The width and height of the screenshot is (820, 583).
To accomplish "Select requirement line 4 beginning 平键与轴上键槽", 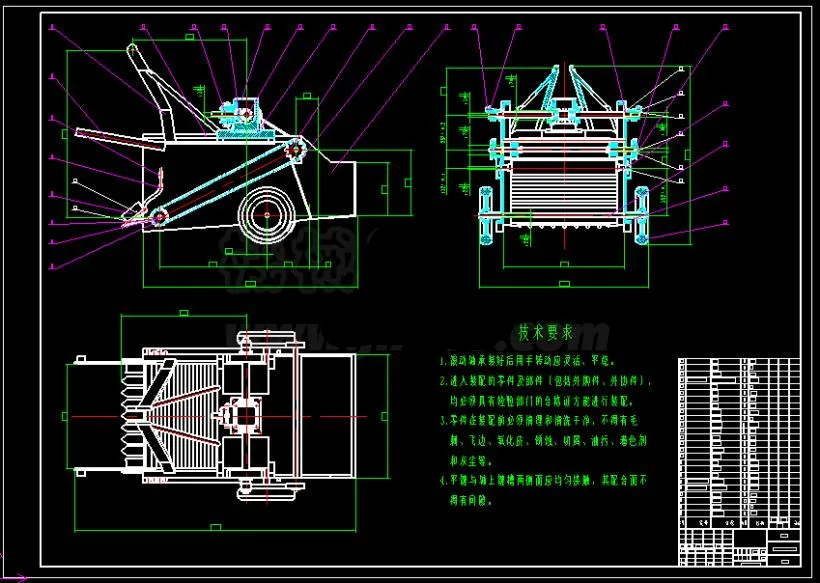I will click(x=543, y=481).
